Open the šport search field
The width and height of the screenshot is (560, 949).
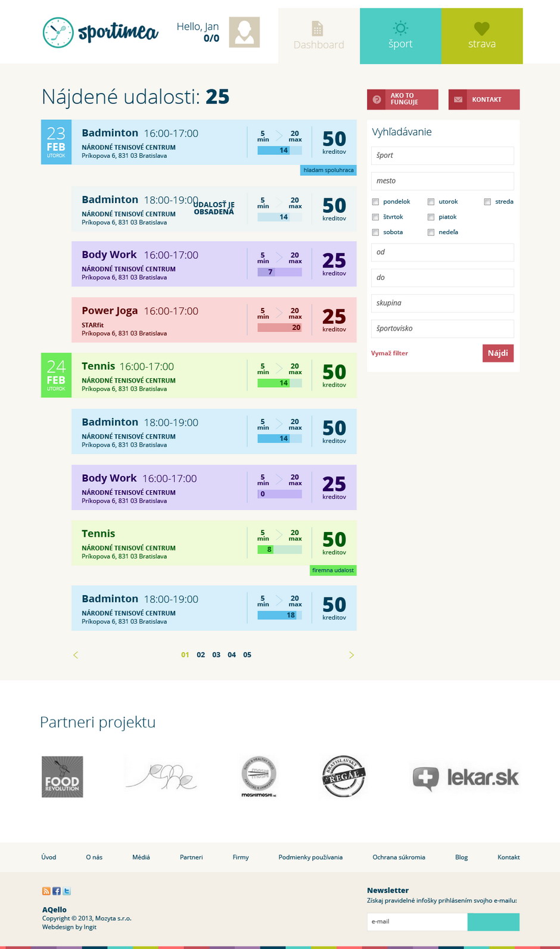click(443, 155)
